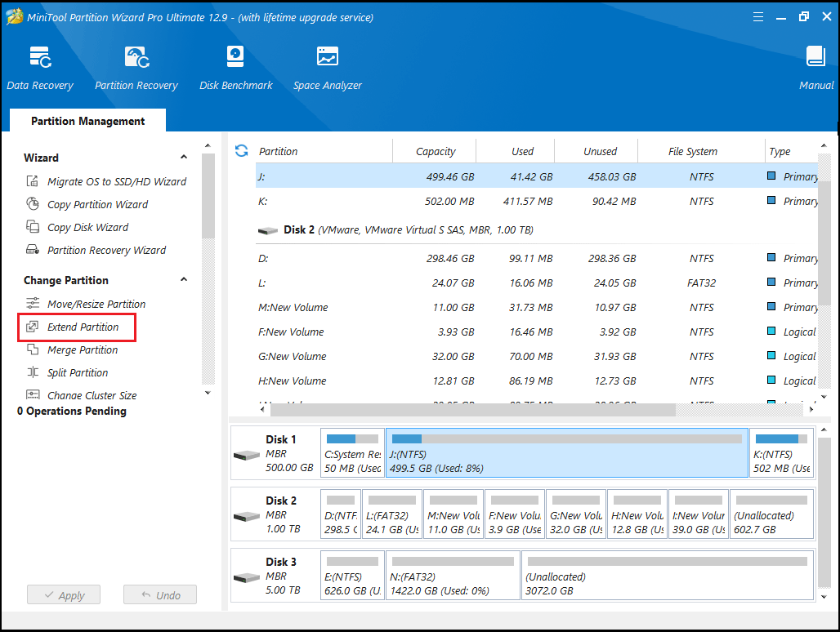840x632 pixels.
Task: Switch to the Partition Management tab
Action: [x=88, y=121]
